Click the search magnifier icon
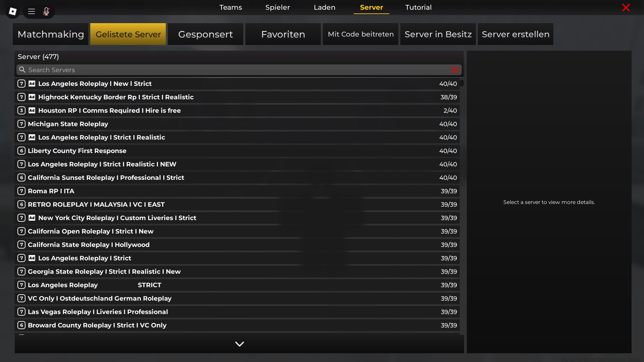The height and width of the screenshot is (362, 644). (x=22, y=70)
